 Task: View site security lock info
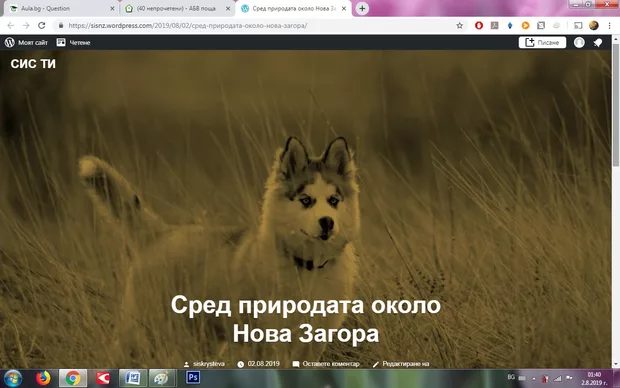click(x=60, y=25)
